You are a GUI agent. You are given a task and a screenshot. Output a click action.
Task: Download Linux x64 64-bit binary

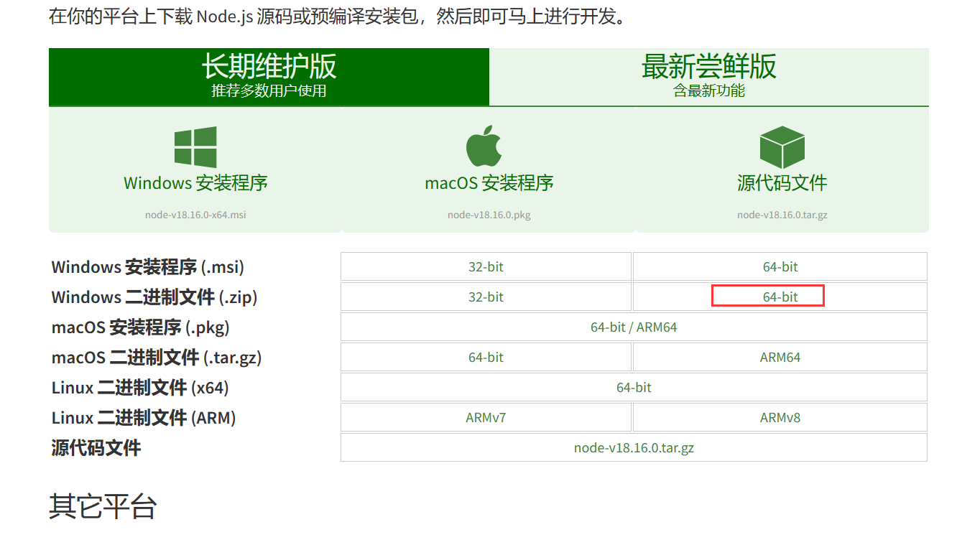click(634, 387)
